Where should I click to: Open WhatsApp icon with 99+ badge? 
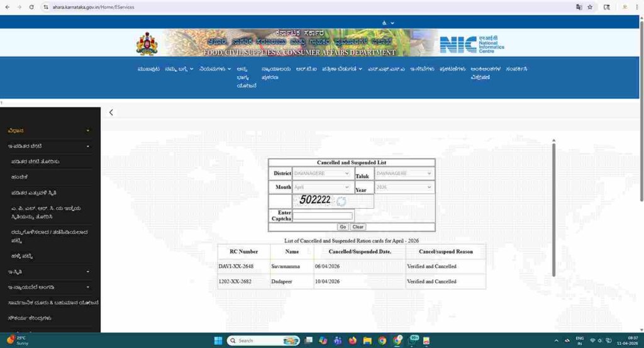(x=413, y=340)
